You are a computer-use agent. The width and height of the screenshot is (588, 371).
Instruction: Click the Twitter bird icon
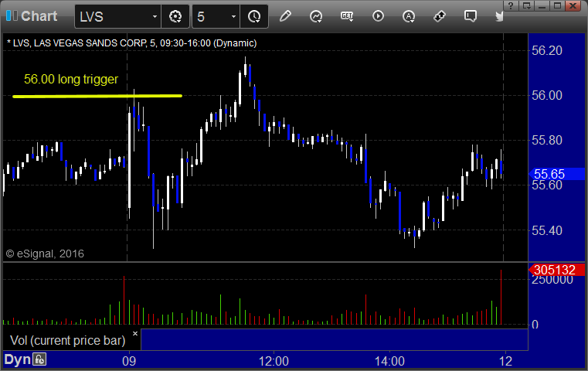499,16
